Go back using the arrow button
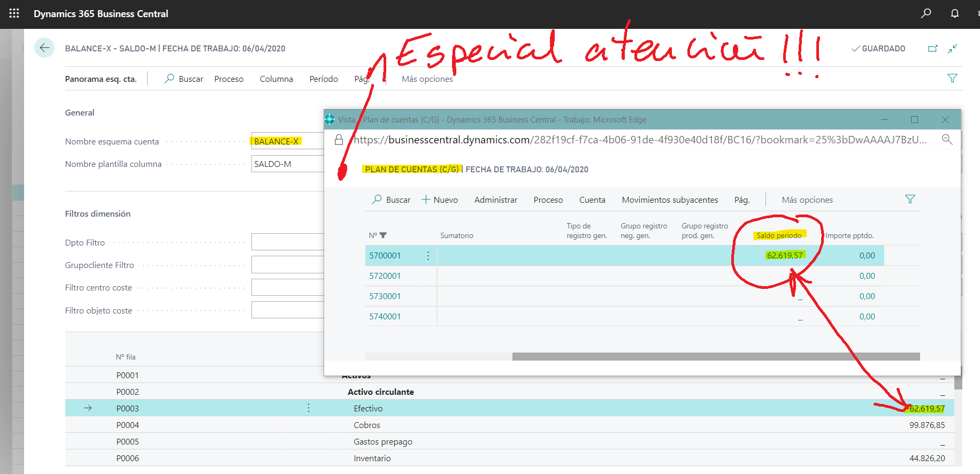This screenshot has width=980, height=474. (44, 48)
